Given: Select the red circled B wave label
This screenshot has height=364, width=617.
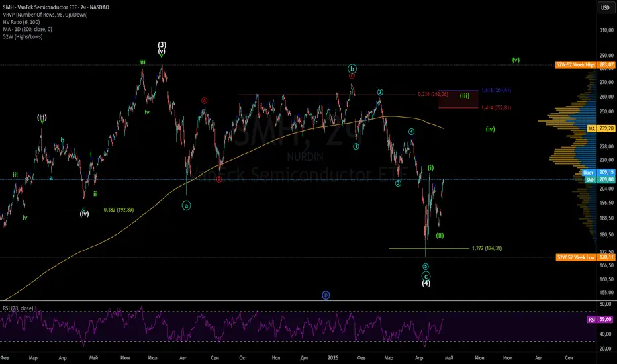Looking at the screenshot, I should click(x=219, y=179).
